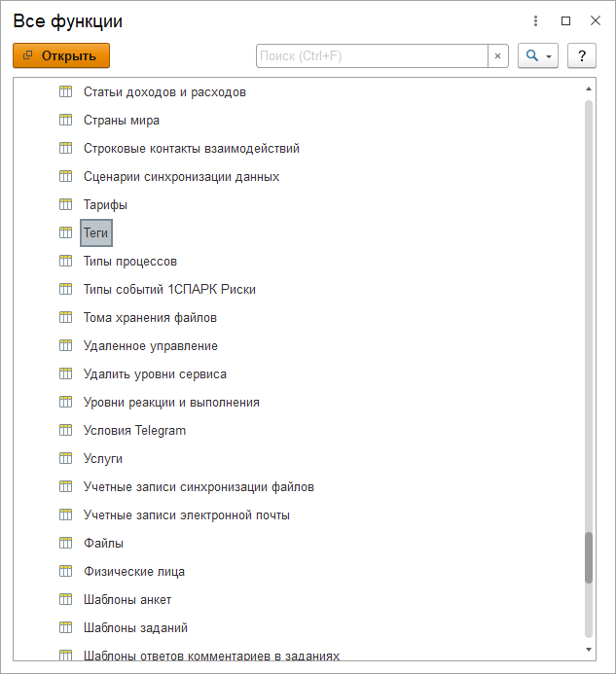Open the vertical three-dots window menu
The height and width of the screenshot is (674, 616).
pyautogui.click(x=535, y=21)
